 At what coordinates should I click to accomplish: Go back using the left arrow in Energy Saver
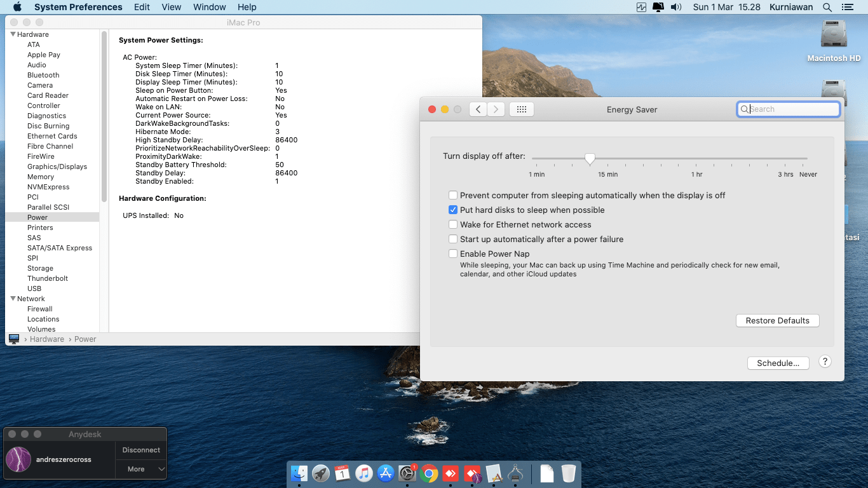(x=478, y=109)
